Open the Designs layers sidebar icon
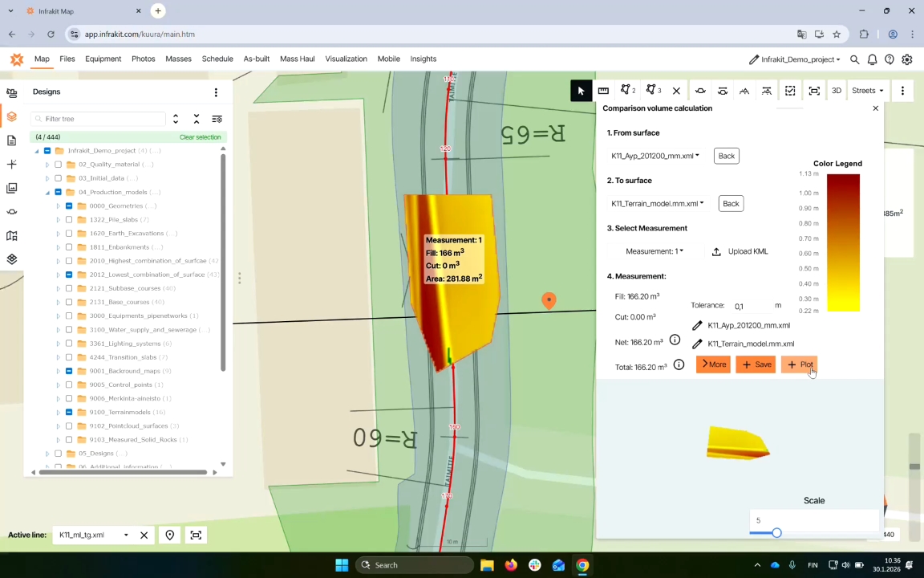Image resolution: width=924 pixels, height=578 pixels. tap(11, 116)
